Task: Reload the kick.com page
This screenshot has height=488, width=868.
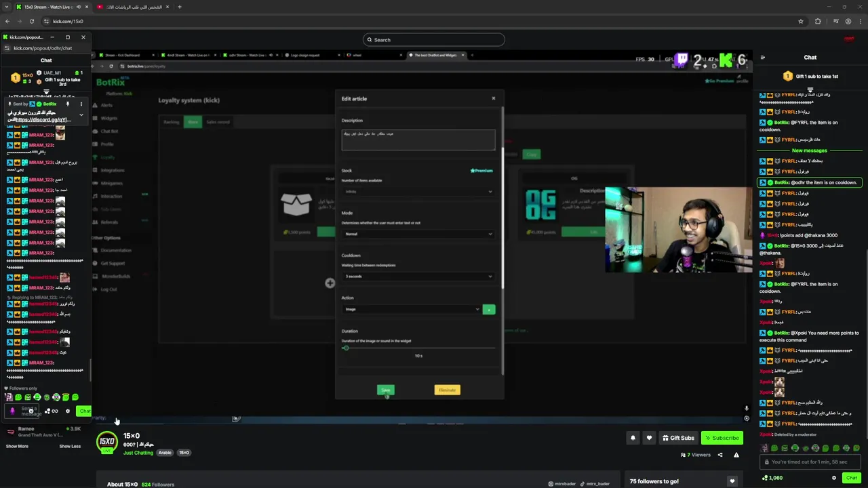Action: click(x=32, y=21)
